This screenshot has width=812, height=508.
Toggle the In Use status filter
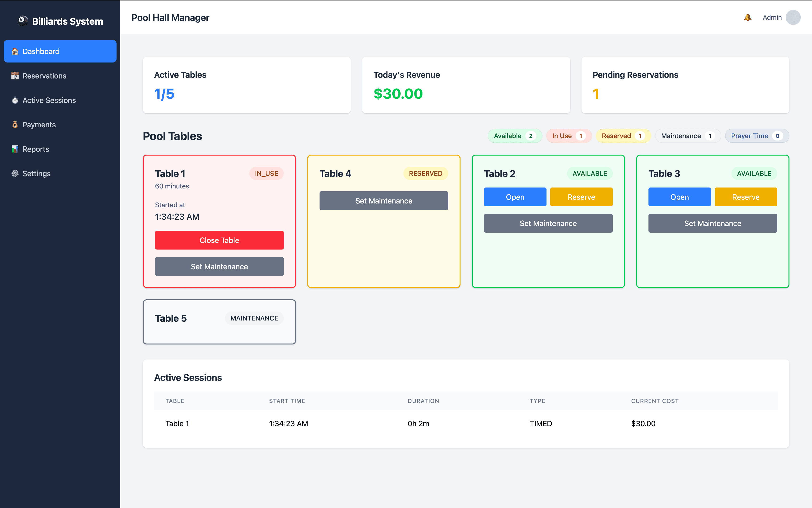tap(568, 136)
